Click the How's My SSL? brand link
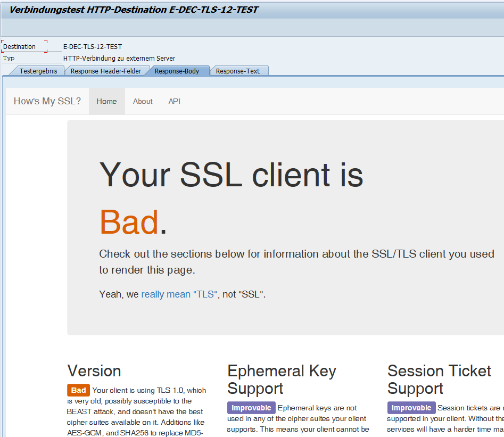Viewport: 504px width, 437px height. (x=47, y=101)
